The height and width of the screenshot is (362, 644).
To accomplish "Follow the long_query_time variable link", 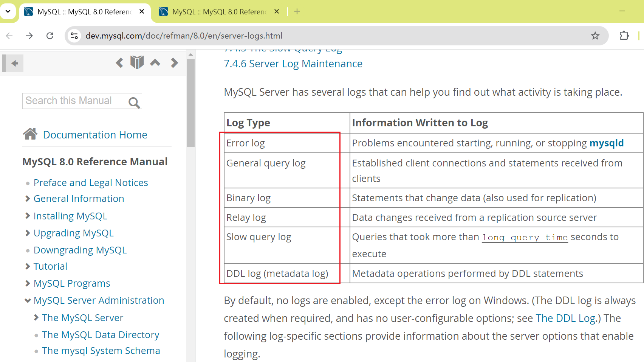I will pyautogui.click(x=525, y=238).
